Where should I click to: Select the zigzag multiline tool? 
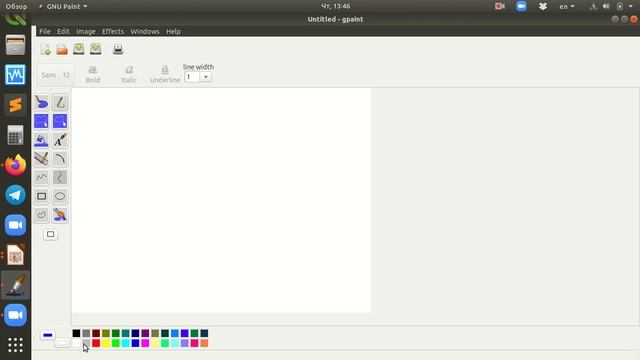pyautogui.click(x=41, y=177)
